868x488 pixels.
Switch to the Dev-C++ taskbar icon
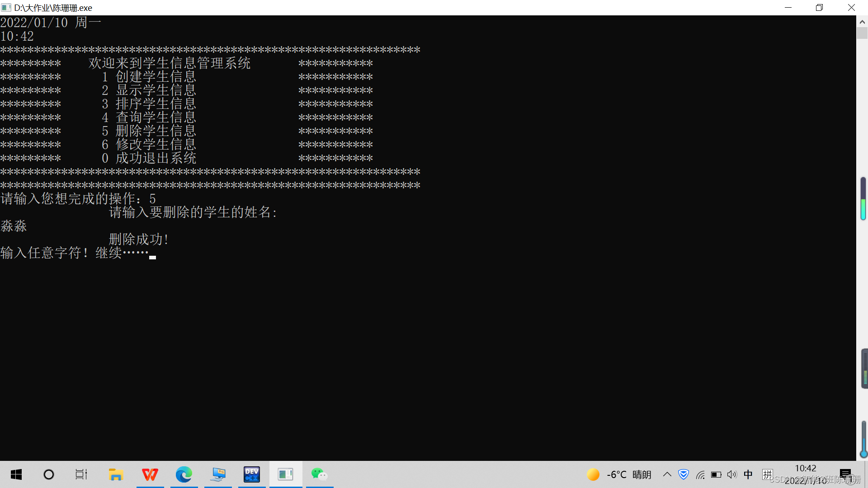[252, 474]
